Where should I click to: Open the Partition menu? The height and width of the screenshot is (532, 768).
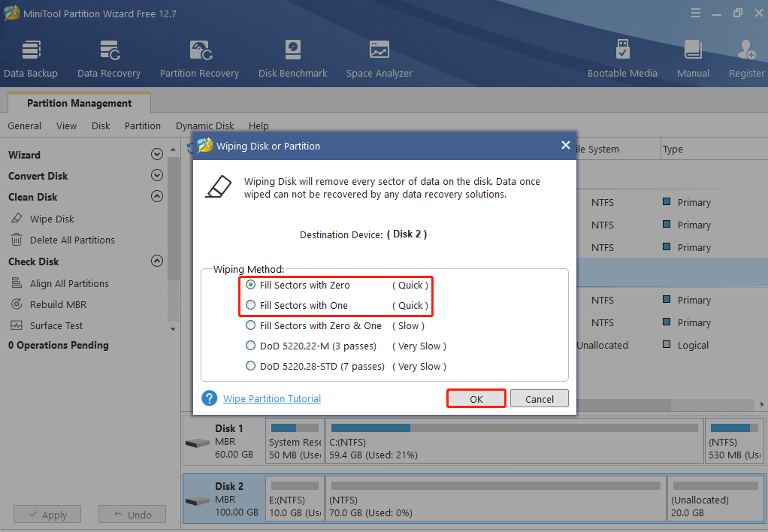point(143,126)
